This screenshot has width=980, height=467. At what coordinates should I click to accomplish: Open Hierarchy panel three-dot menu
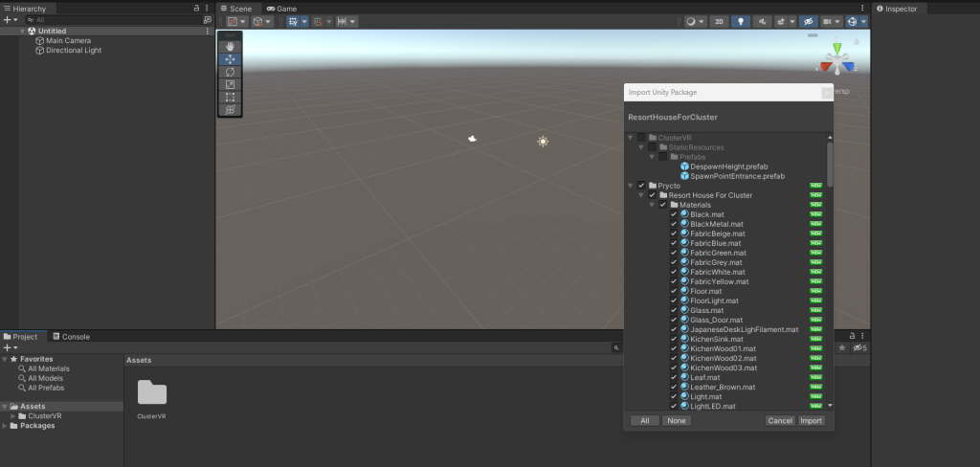click(207, 8)
